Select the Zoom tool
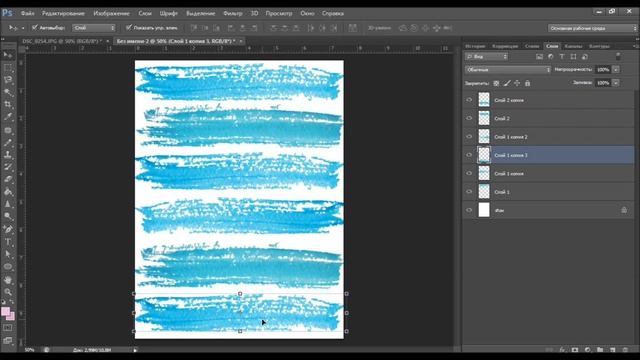Screen dimensions: 640x360 click(x=8, y=292)
